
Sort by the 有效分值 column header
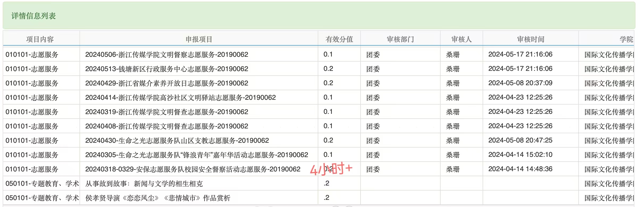click(x=339, y=39)
